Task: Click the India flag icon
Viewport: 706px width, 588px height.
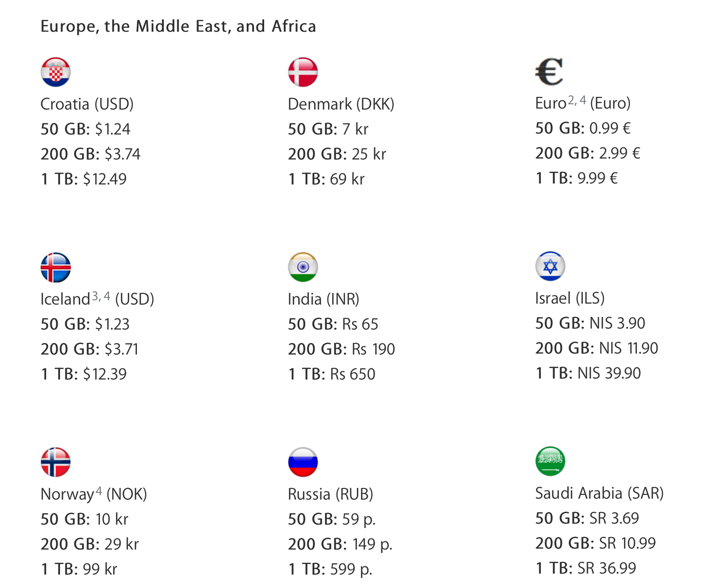Action: [x=303, y=267]
